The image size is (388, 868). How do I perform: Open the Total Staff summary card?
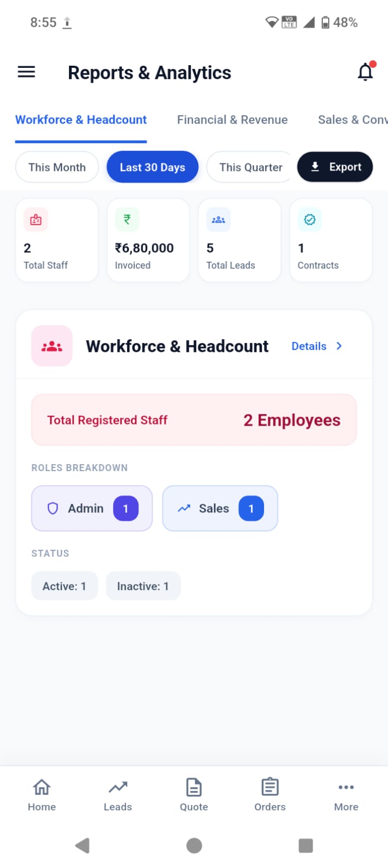tap(57, 240)
